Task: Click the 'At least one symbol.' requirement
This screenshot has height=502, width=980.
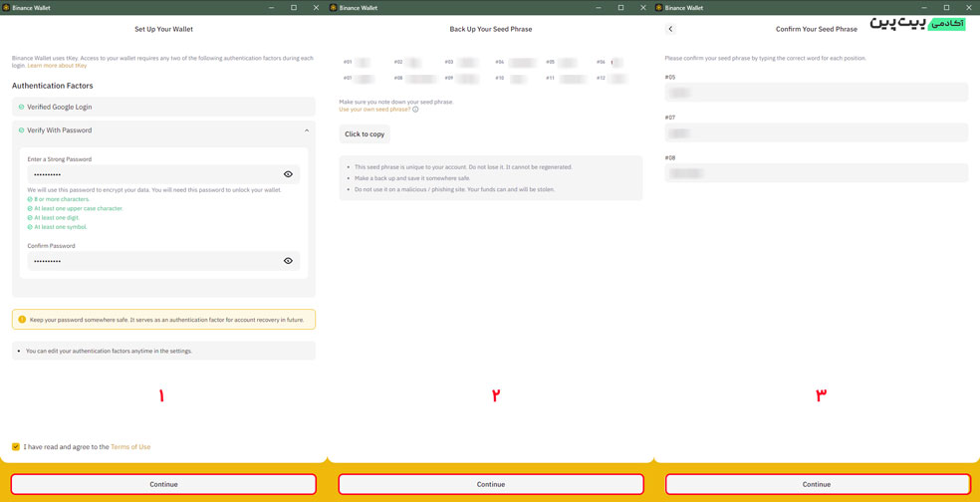Action: [x=61, y=227]
